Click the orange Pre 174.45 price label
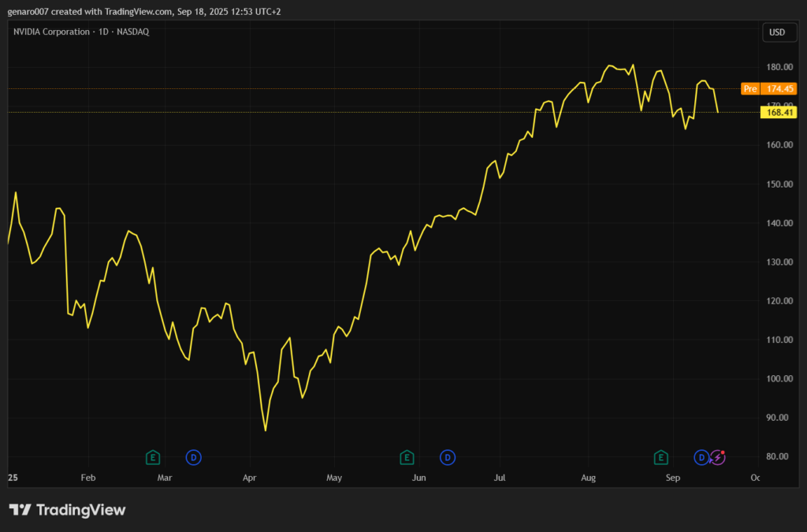 click(769, 89)
